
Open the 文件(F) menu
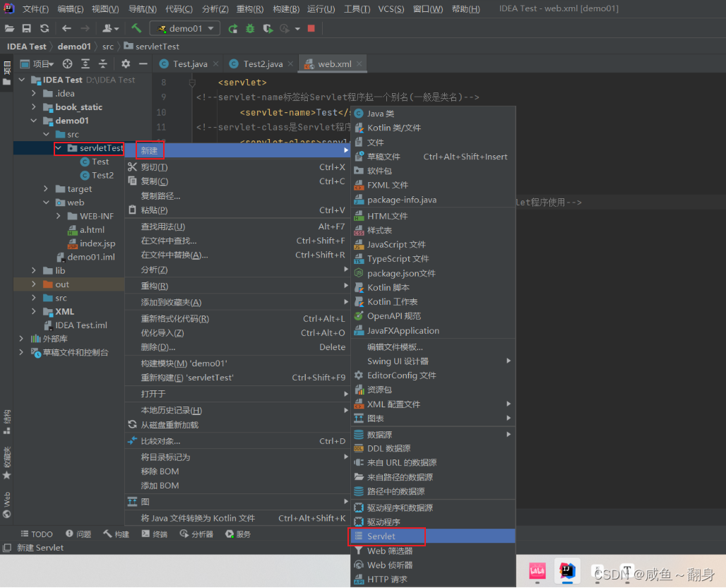click(x=35, y=8)
